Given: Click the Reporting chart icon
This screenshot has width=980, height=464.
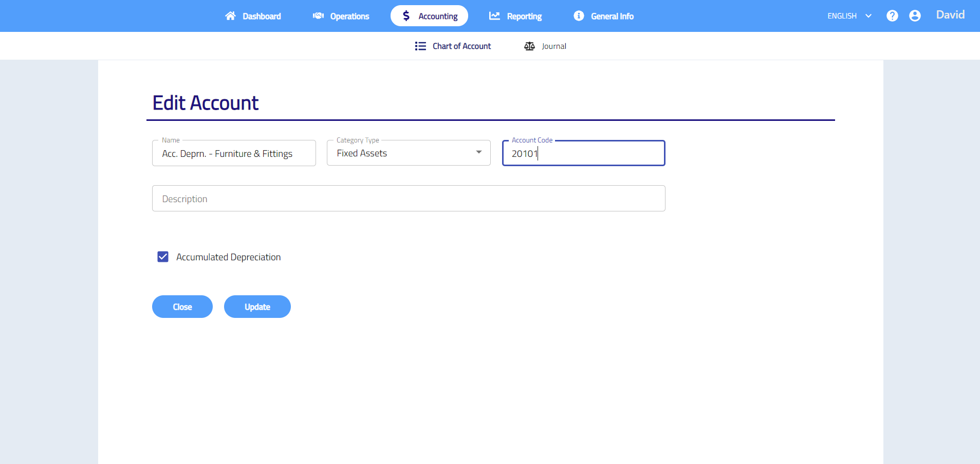Looking at the screenshot, I should click(x=494, y=16).
